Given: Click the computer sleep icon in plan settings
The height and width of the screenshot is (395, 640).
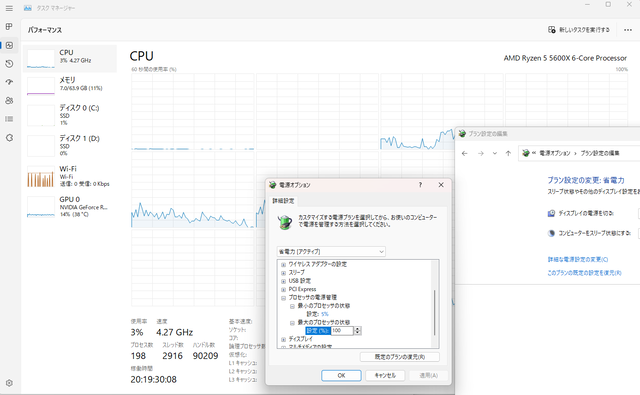Looking at the screenshot, I should 551,233.
